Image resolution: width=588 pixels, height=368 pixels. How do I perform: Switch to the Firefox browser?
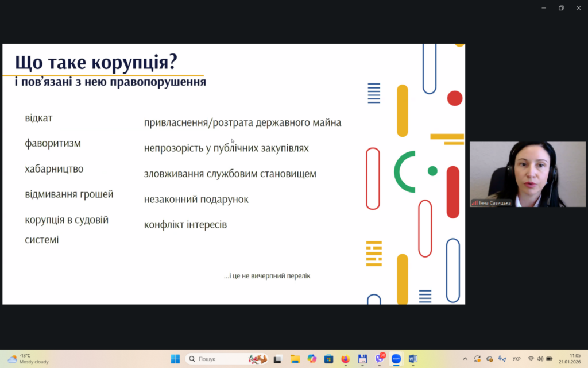[345, 359]
